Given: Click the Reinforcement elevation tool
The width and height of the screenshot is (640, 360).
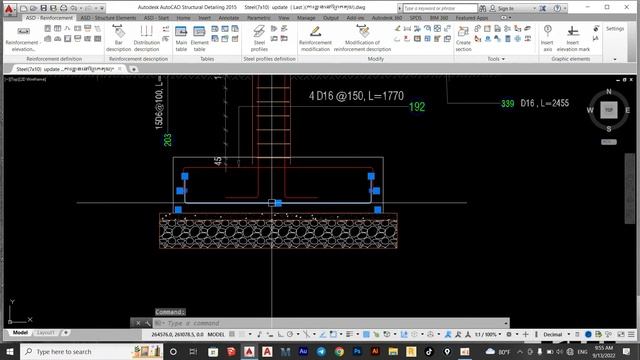Looking at the screenshot, I should (23, 39).
